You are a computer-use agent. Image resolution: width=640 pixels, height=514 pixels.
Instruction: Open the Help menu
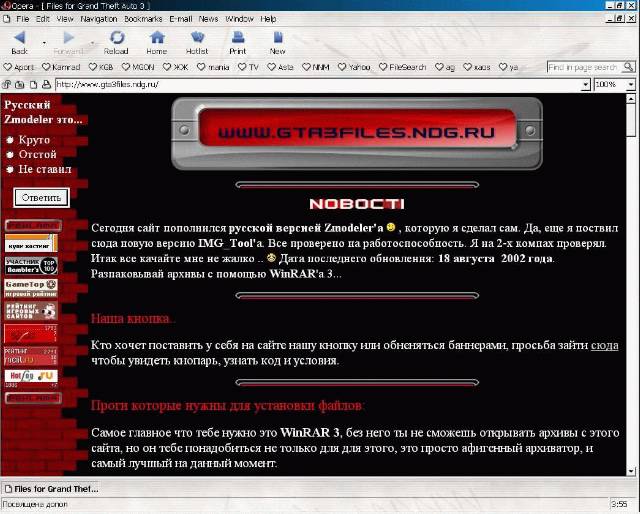tap(268, 19)
